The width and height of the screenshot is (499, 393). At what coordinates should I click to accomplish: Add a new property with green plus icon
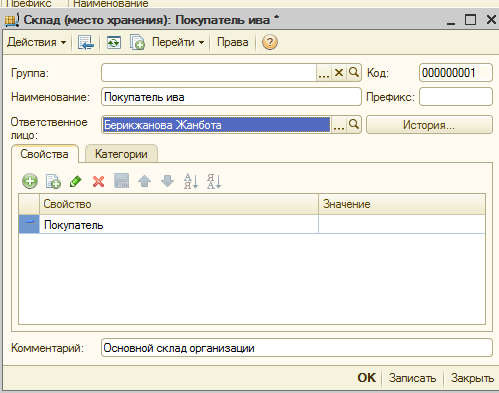point(30,182)
